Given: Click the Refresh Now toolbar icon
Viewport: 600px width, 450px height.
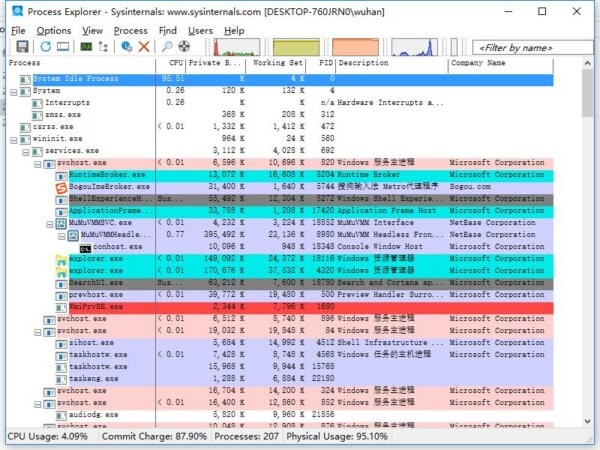Looking at the screenshot, I should 46,47.
